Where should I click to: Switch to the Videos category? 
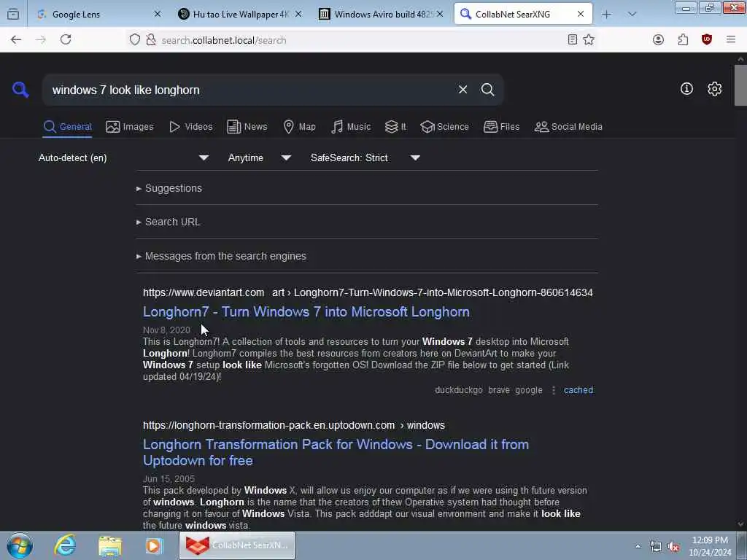tap(190, 127)
